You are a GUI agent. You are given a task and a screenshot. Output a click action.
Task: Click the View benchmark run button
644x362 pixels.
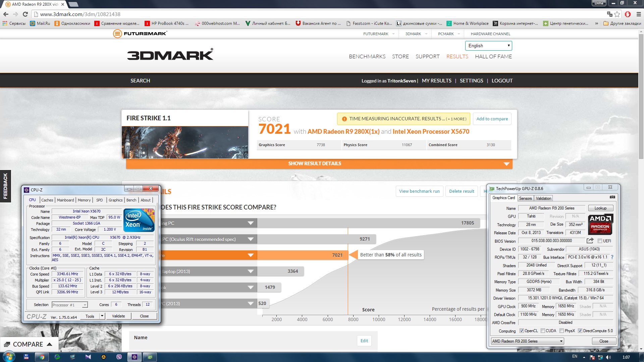419,191
